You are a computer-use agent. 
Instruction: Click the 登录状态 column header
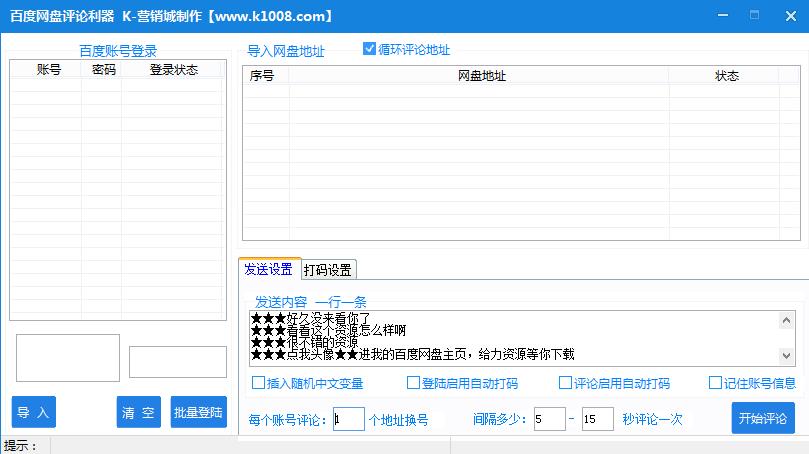click(x=174, y=70)
